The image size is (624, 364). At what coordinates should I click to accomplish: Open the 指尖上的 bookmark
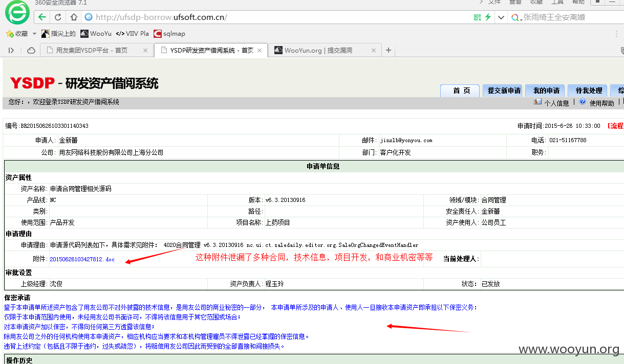coord(58,34)
